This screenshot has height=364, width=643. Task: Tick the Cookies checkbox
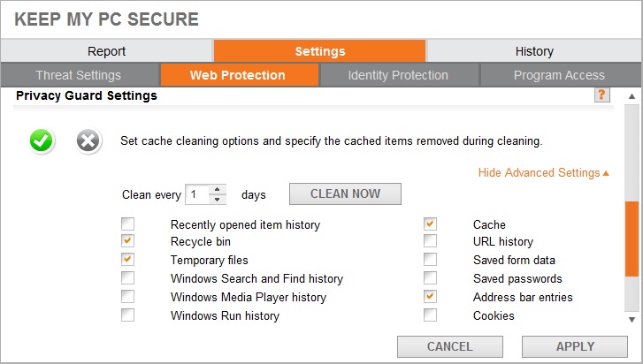click(430, 315)
